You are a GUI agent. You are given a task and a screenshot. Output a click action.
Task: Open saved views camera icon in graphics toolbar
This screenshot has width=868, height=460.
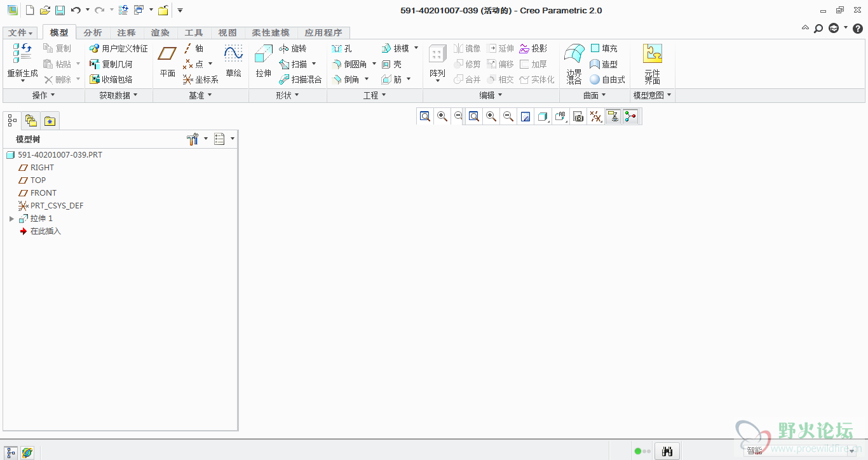(578, 116)
